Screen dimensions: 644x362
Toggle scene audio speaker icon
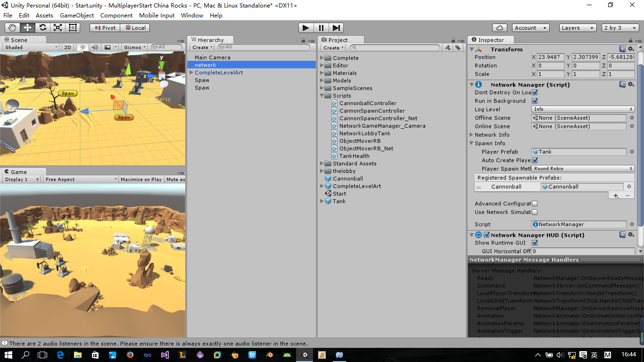tap(95, 47)
